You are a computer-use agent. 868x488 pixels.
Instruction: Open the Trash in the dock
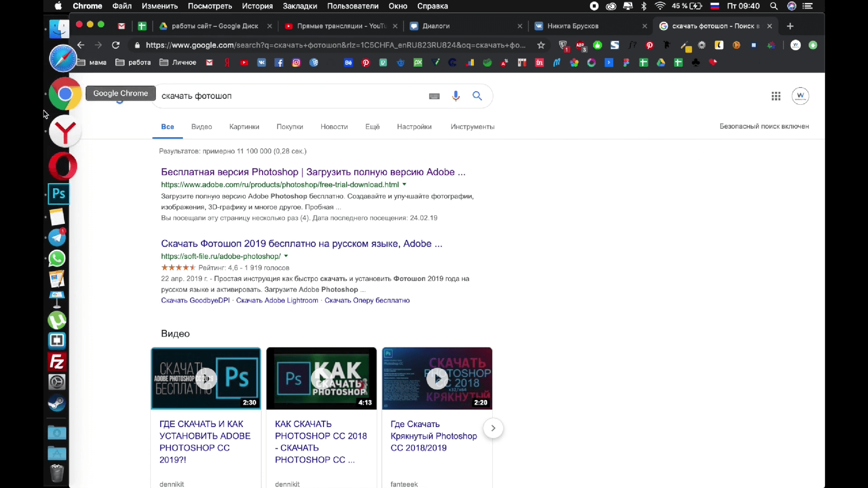pyautogui.click(x=57, y=473)
